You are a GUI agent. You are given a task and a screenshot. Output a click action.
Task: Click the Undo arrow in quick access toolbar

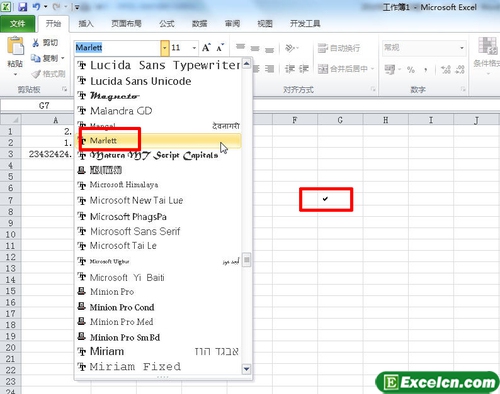coord(37,7)
